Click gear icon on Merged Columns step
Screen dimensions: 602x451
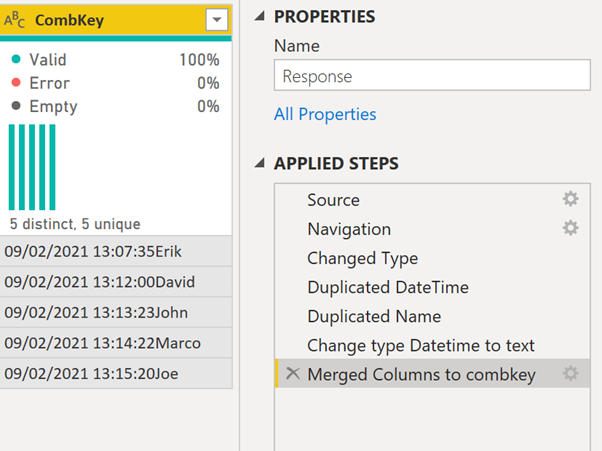pyautogui.click(x=570, y=374)
